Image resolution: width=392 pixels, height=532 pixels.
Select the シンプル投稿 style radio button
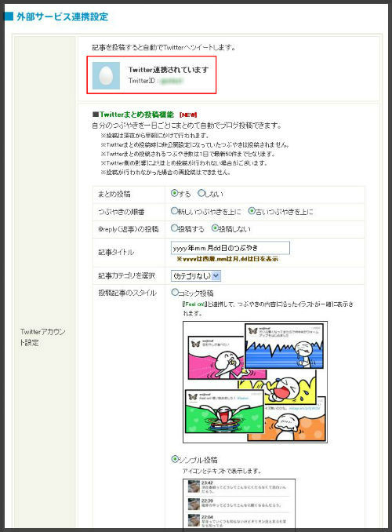[x=174, y=459]
